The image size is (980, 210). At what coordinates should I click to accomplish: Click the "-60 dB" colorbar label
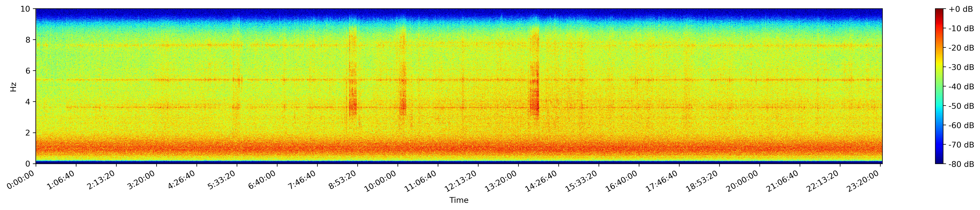click(x=961, y=125)
